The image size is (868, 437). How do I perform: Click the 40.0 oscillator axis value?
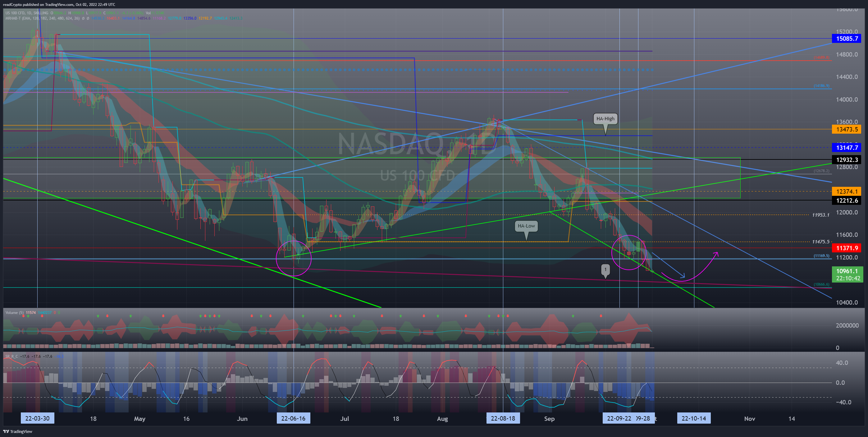842,363
